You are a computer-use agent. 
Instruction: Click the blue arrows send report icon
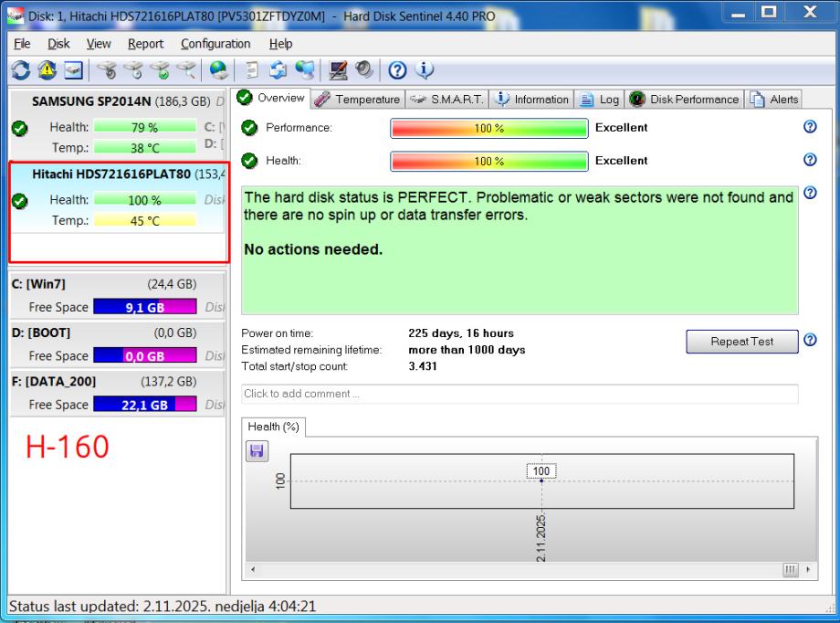click(x=278, y=69)
